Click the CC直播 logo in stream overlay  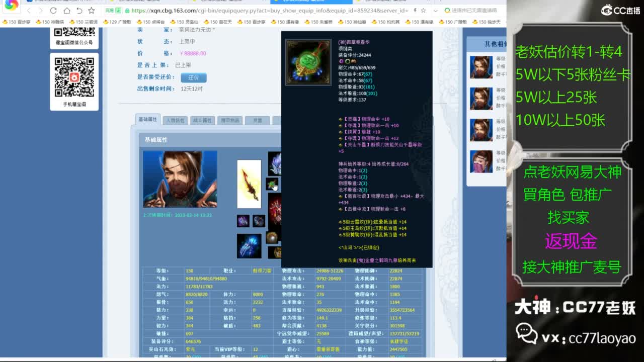[621, 10]
